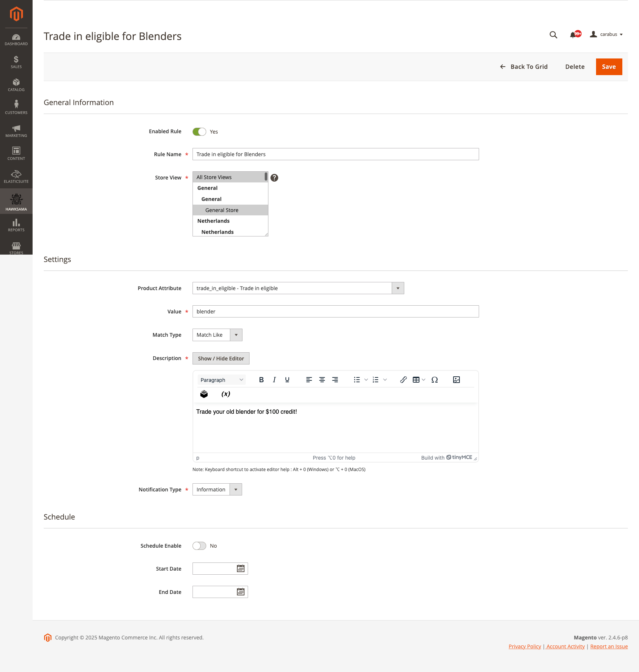The height and width of the screenshot is (672, 639).
Task: Open the Catalog menu in sidebar
Action: (x=16, y=85)
